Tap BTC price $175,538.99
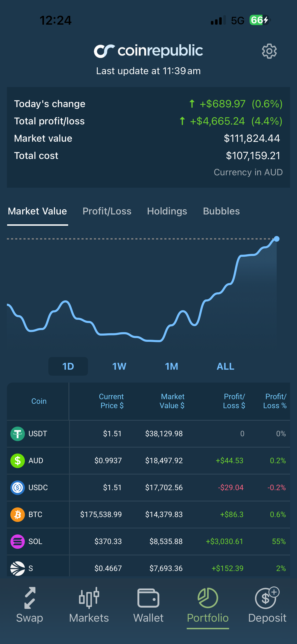The image size is (297, 644). click(x=101, y=515)
